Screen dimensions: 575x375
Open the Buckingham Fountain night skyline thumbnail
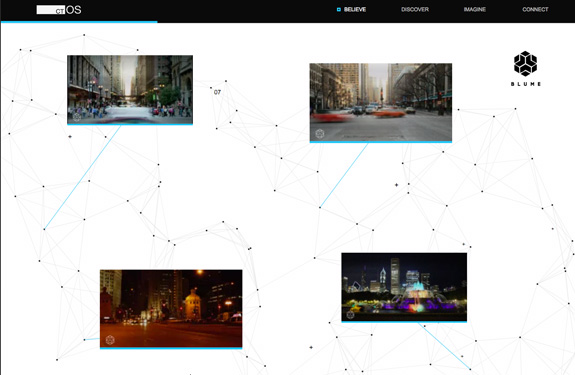(x=404, y=287)
